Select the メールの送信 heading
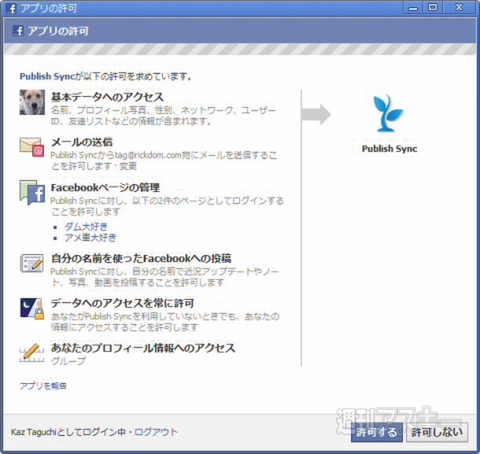This screenshot has width=480, height=454. pyautogui.click(x=82, y=142)
